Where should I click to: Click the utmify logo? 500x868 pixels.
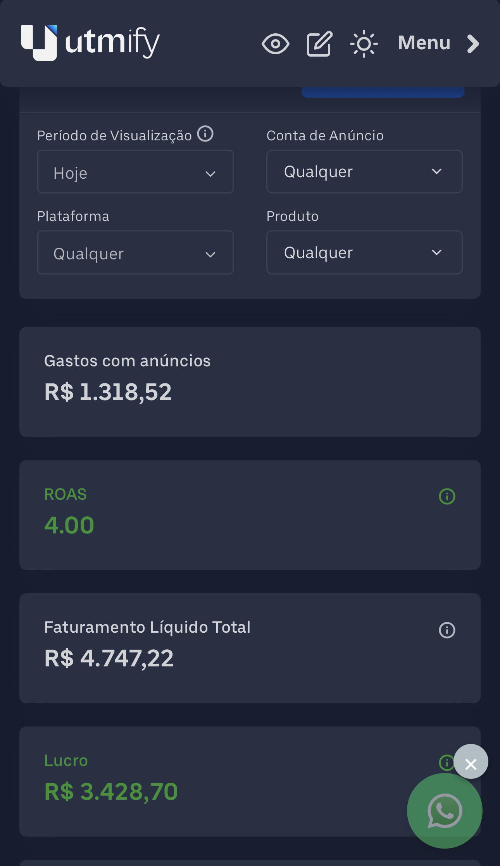(90, 43)
